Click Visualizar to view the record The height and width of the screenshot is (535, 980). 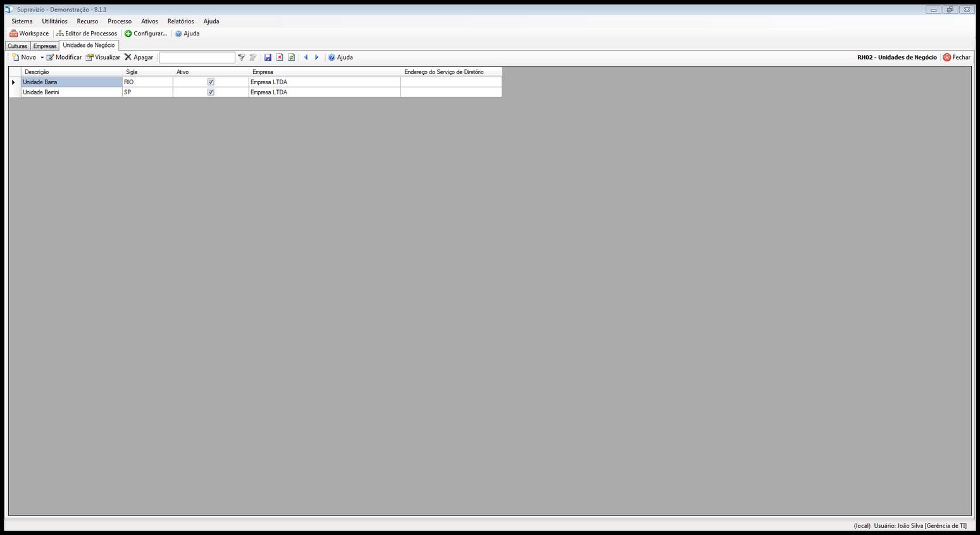(102, 57)
